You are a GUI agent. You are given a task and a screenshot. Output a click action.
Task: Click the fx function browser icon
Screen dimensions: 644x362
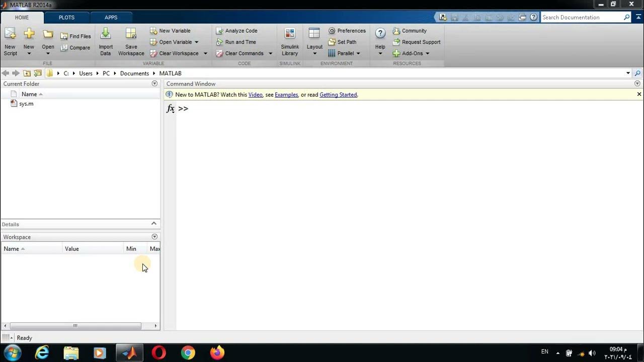(x=171, y=108)
